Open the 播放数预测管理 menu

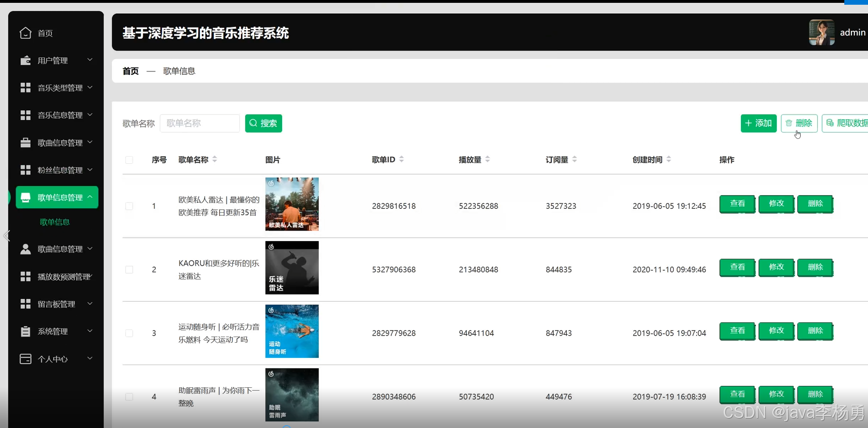pyautogui.click(x=57, y=276)
